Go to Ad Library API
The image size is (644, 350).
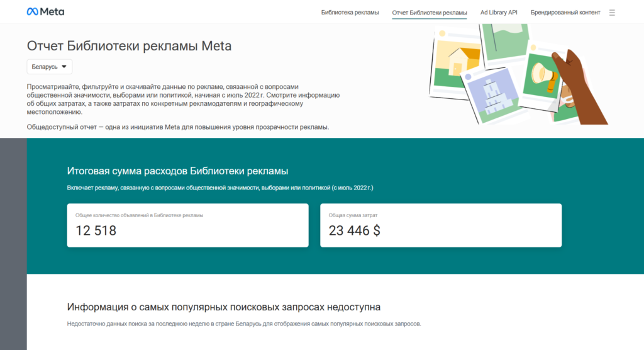click(499, 13)
